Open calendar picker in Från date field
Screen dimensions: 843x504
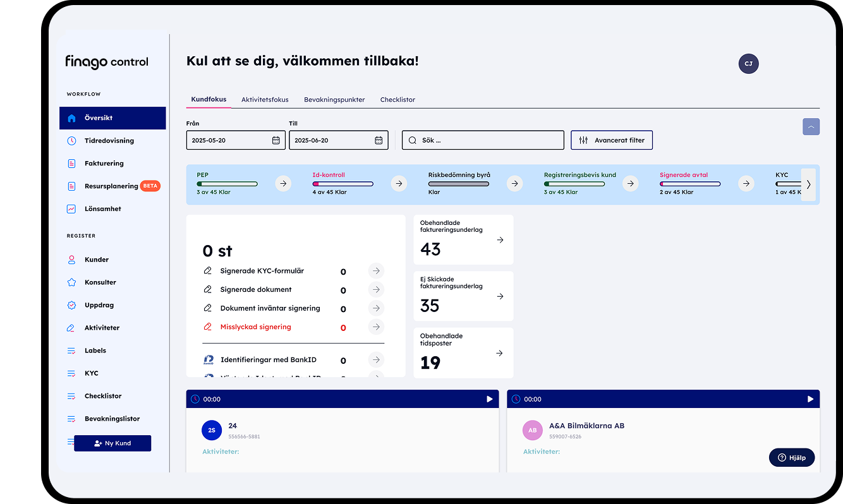[276, 140]
